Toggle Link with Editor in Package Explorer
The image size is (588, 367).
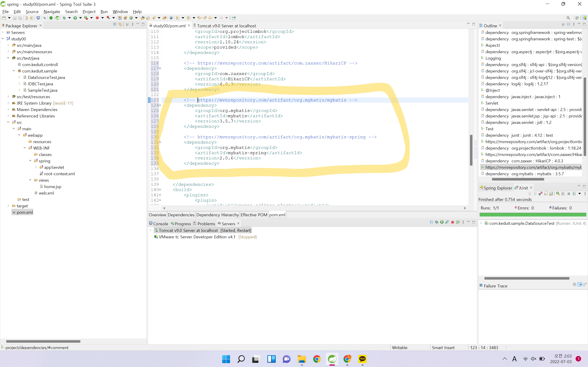tap(120, 24)
